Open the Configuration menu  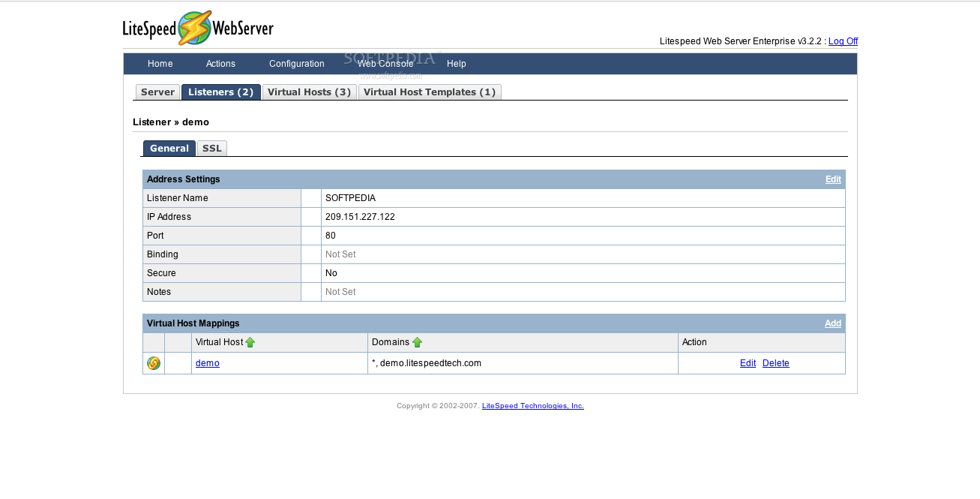(x=296, y=64)
